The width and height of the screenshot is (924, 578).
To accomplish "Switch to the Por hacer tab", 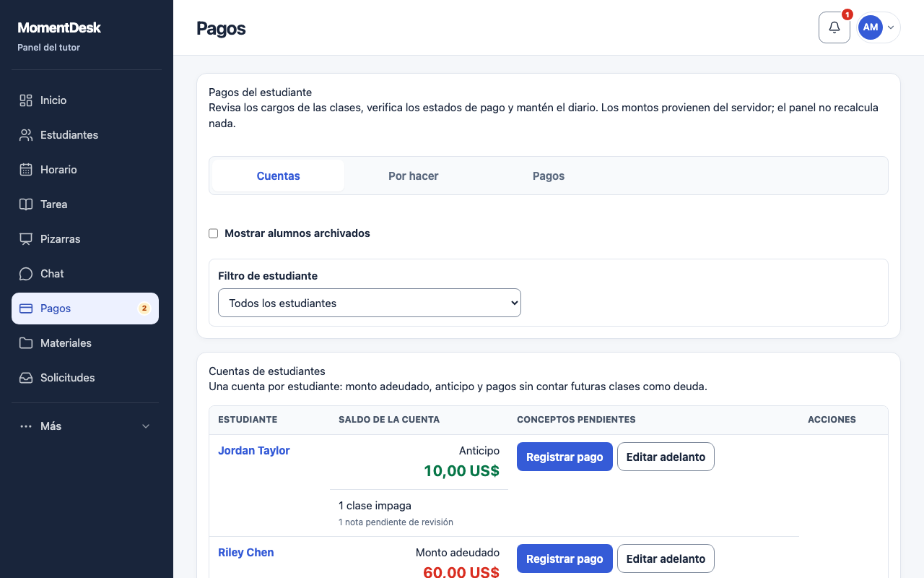I will [413, 176].
